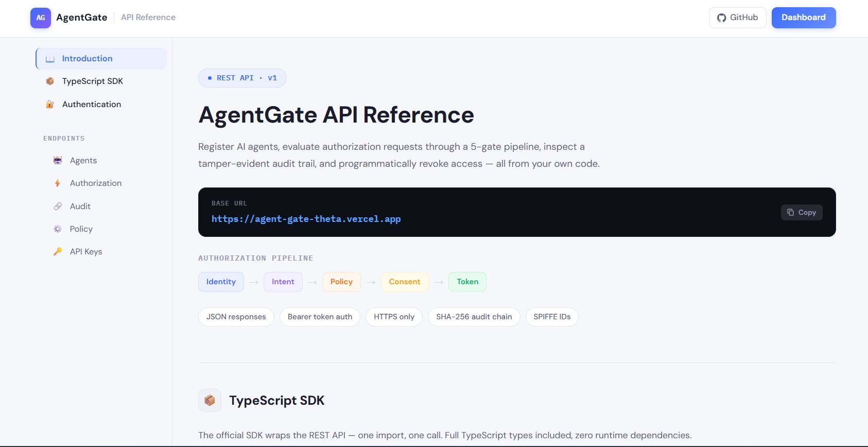
Task: Open the Policy endpoint in sidebar
Action: click(x=105, y=229)
